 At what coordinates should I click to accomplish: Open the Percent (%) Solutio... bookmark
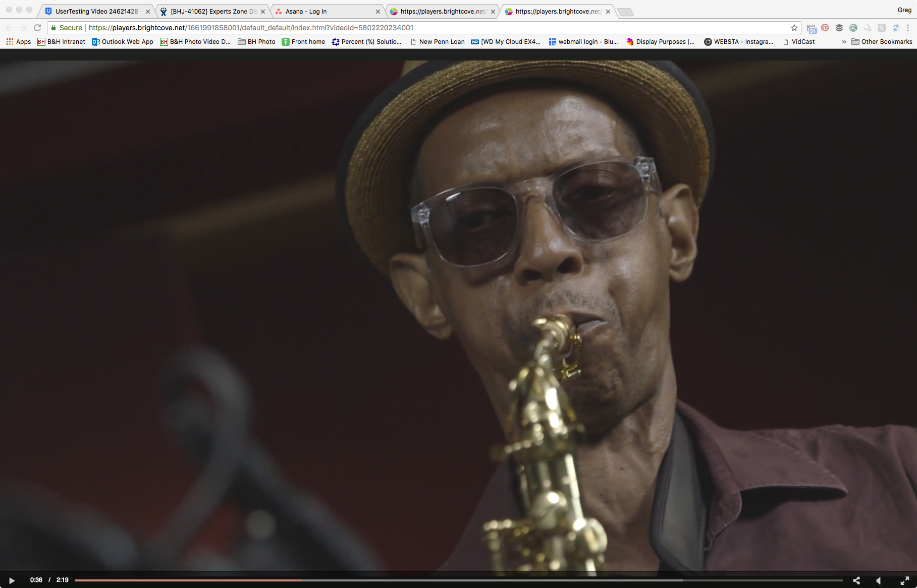(366, 42)
